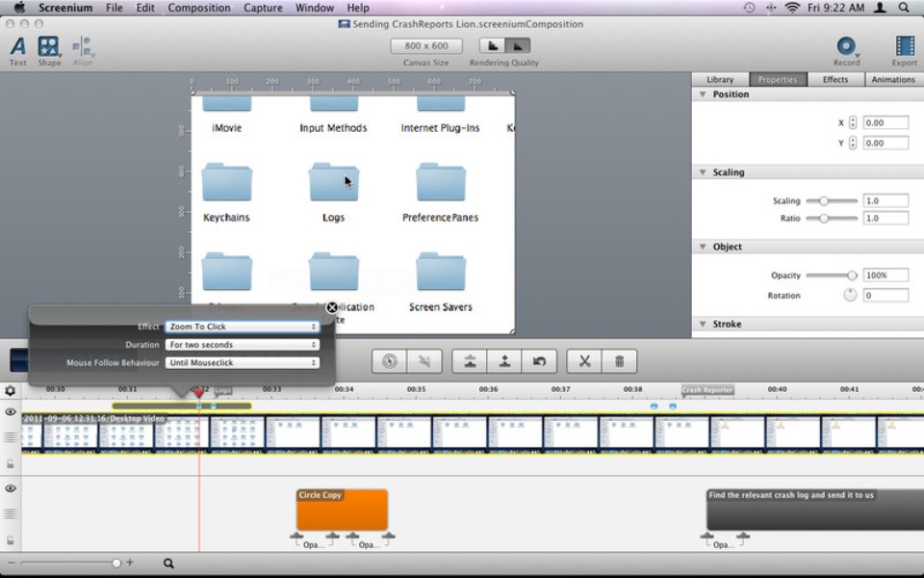Open the Window menu

315,8
